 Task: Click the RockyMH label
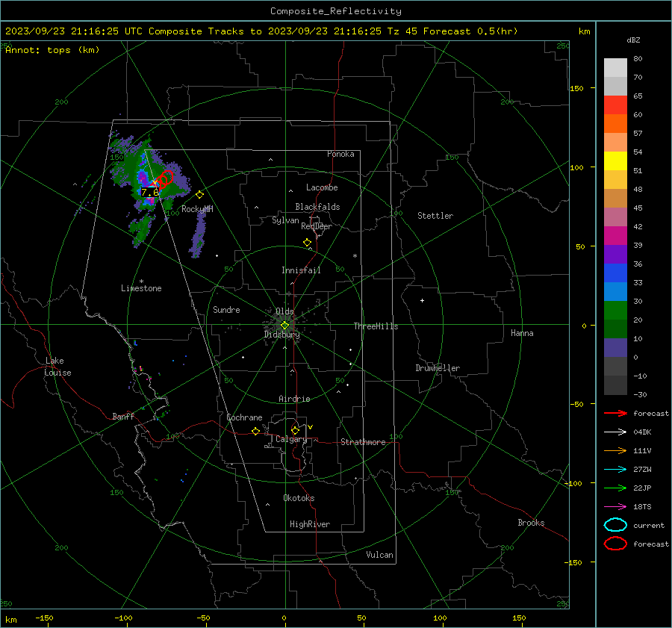(197, 209)
